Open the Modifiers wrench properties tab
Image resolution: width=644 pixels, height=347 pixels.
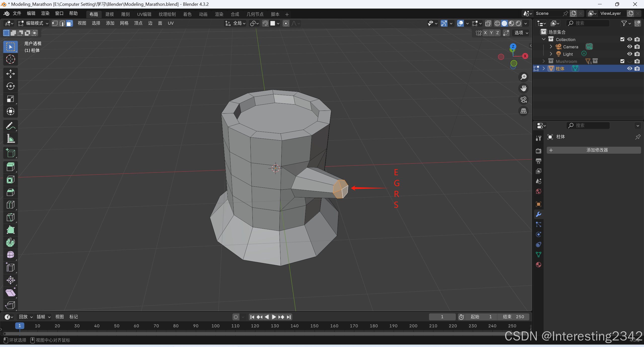(538, 214)
